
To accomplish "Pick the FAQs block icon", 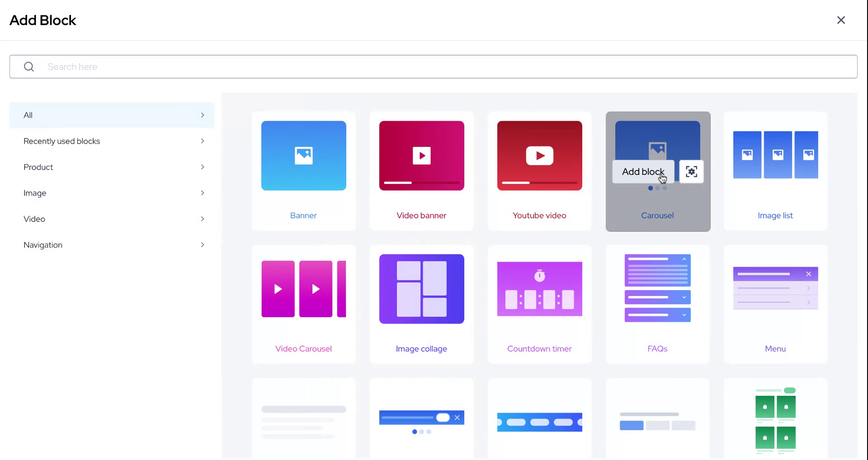I will (658, 288).
